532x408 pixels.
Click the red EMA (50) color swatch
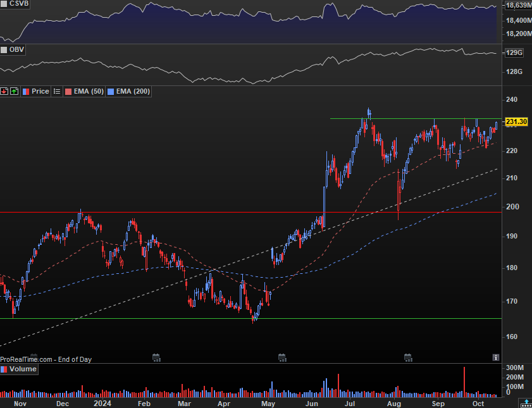click(x=68, y=92)
